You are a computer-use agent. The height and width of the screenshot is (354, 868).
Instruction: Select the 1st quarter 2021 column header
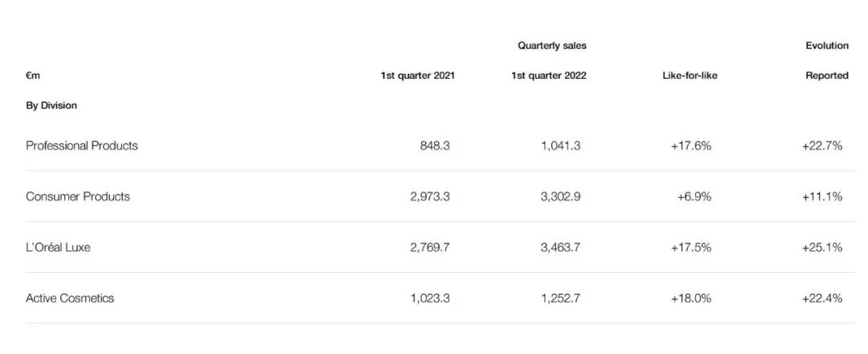(418, 76)
